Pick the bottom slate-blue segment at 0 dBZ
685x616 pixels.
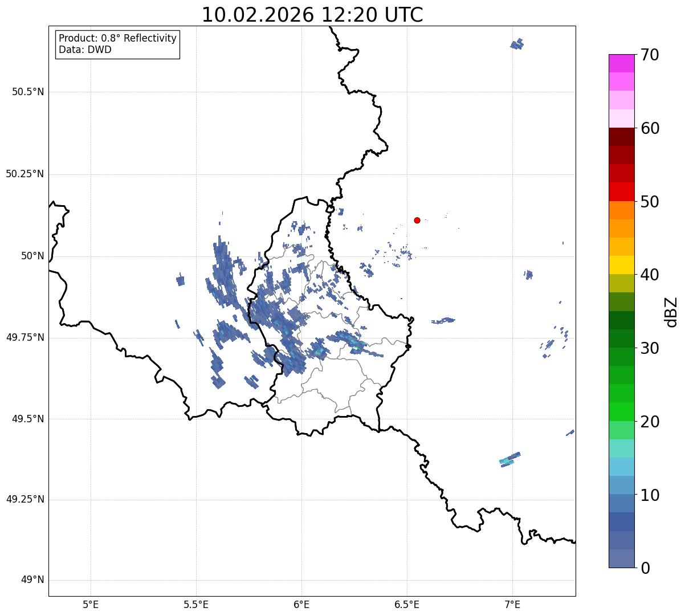pyautogui.click(x=621, y=558)
